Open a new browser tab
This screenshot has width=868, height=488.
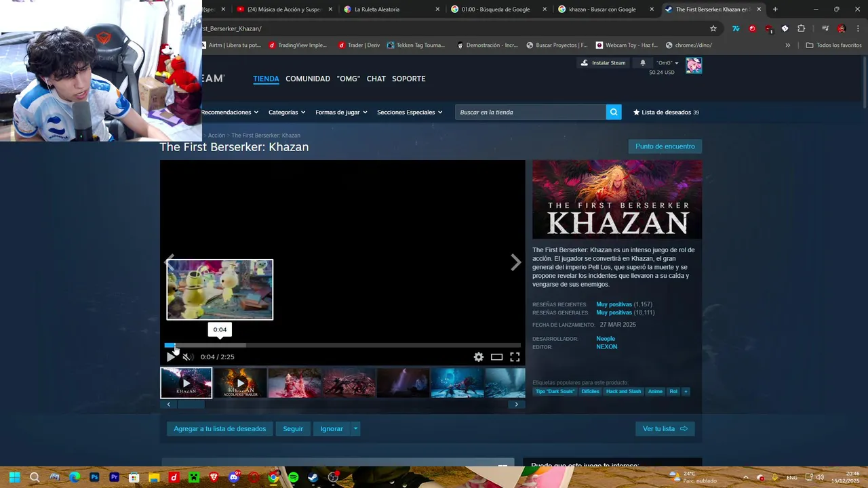pyautogui.click(x=775, y=9)
